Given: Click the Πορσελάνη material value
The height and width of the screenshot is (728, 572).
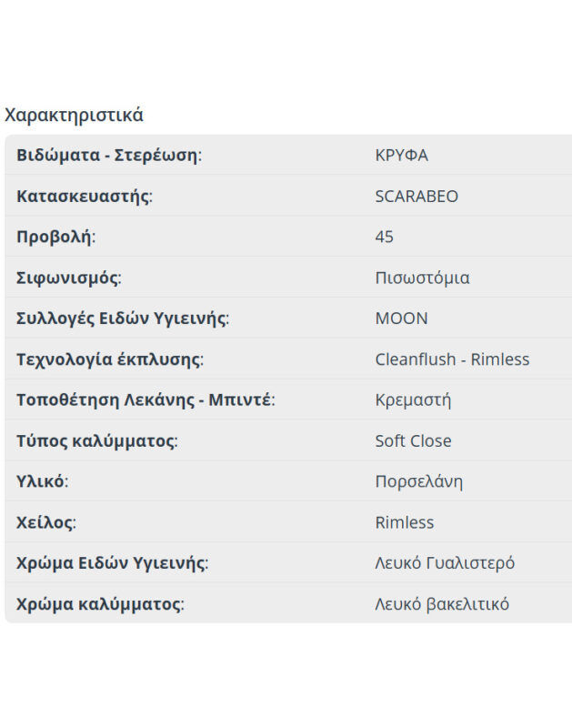Looking at the screenshot, I should (x=418, y=481).
